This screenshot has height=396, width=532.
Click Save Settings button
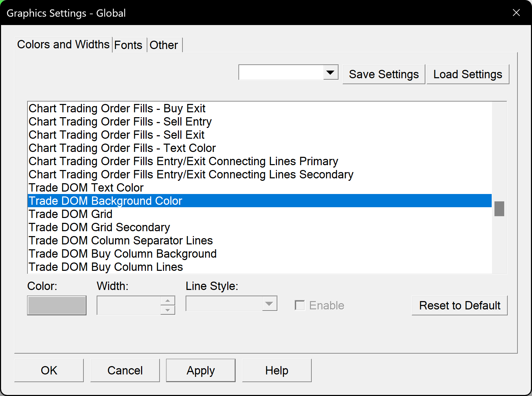point(384,74)
